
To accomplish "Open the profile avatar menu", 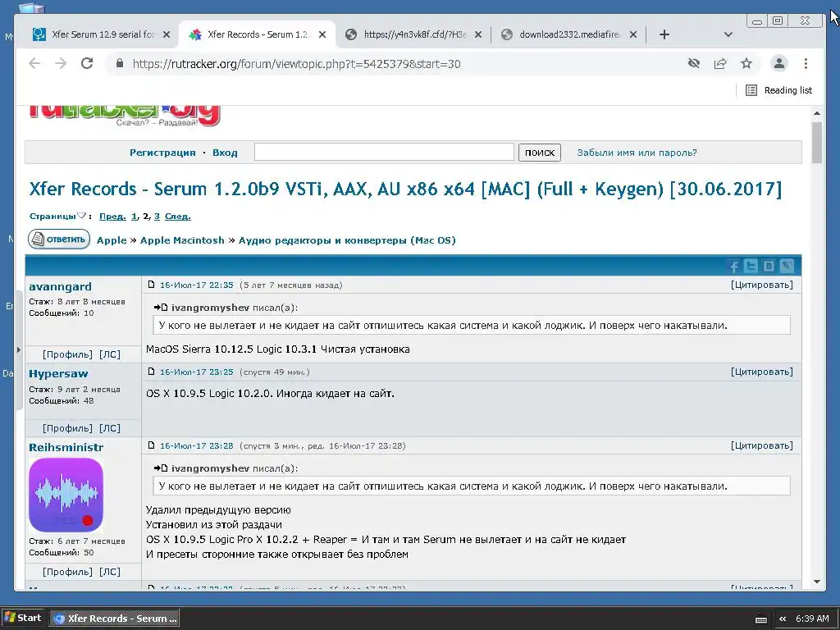I will pos(779,64).
